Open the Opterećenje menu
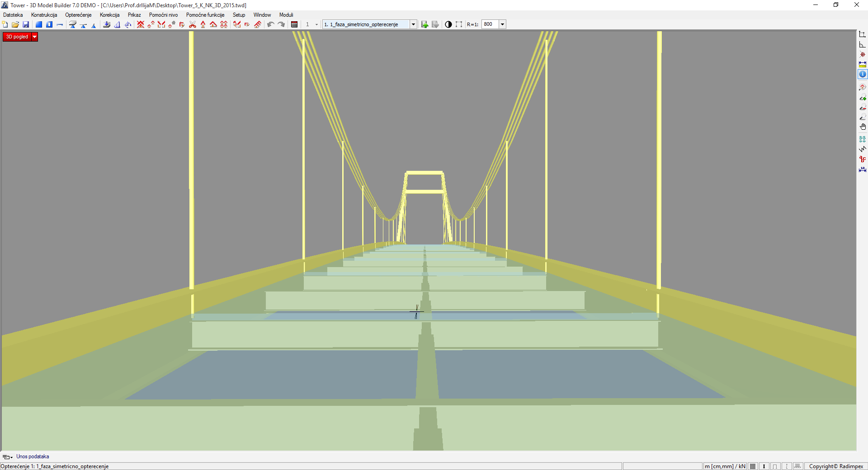This screenshot has height=470, width=868. (x=78, y=15)
